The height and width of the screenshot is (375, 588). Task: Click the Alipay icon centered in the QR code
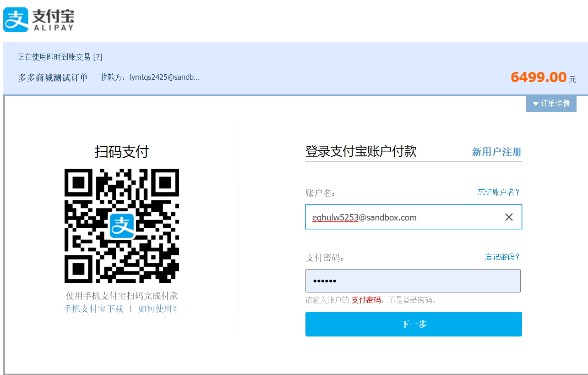(x=122, y=225)
